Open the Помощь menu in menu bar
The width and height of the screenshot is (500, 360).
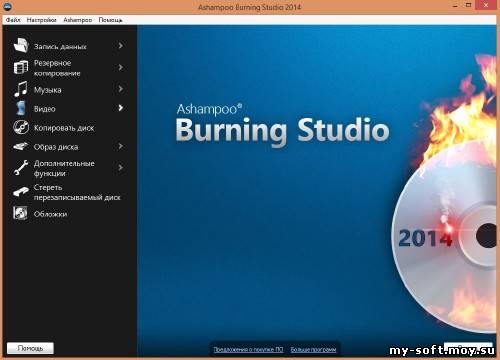(x=111, y=20)
